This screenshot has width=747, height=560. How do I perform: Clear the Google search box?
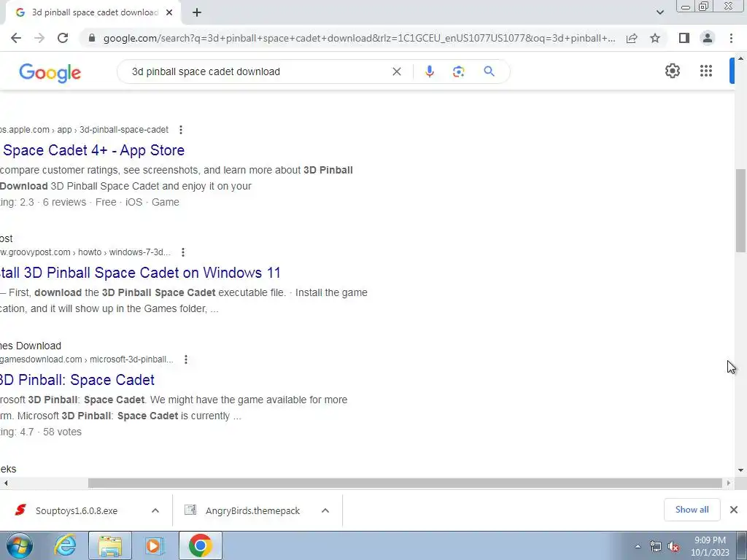pyautogui.click(x=396, y=71)
